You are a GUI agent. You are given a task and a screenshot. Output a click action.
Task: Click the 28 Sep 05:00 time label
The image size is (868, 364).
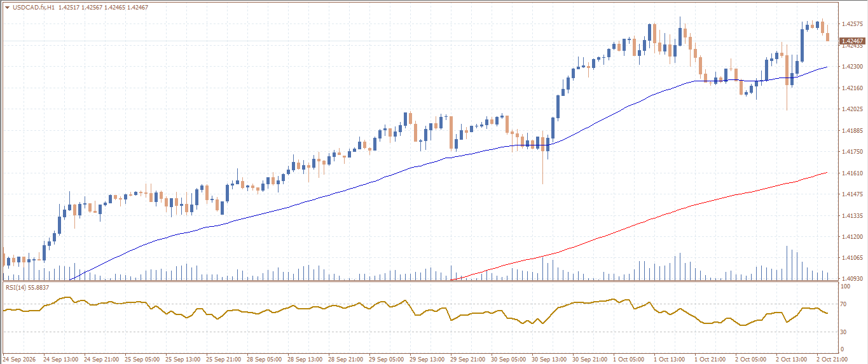pos(265,360)
